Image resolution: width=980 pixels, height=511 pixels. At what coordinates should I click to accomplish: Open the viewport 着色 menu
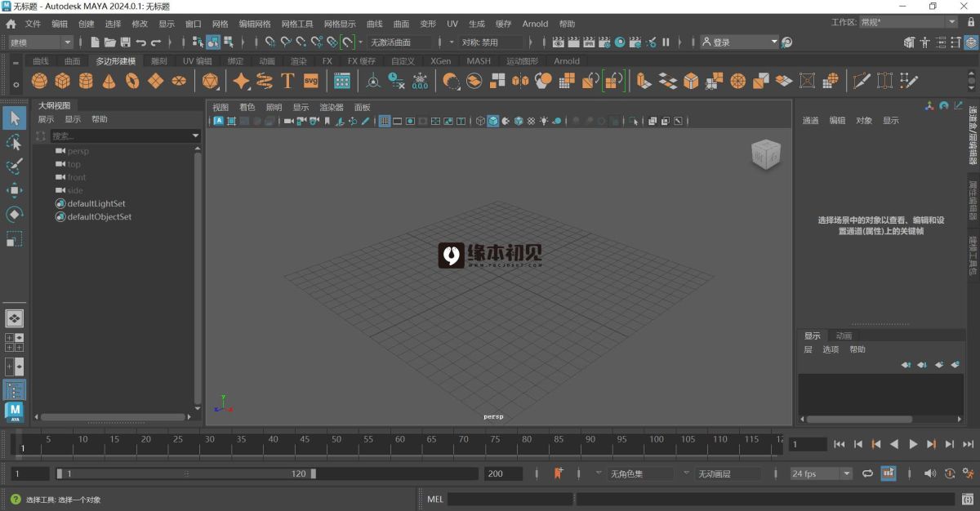pos(247,107)
